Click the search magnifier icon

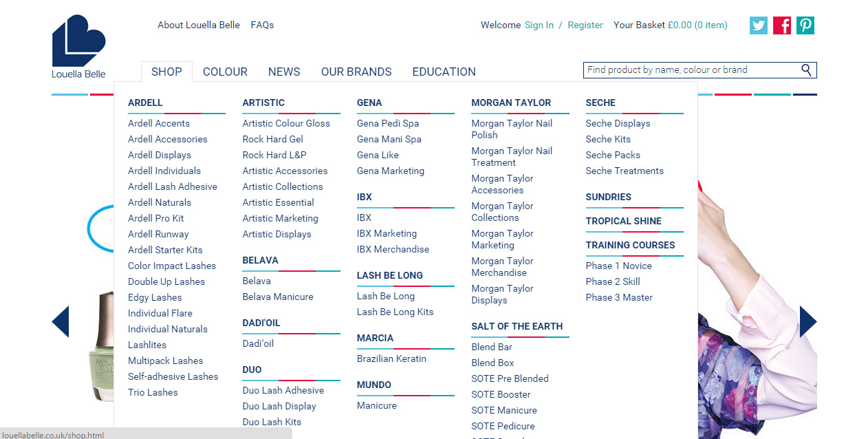coord(807,69)
